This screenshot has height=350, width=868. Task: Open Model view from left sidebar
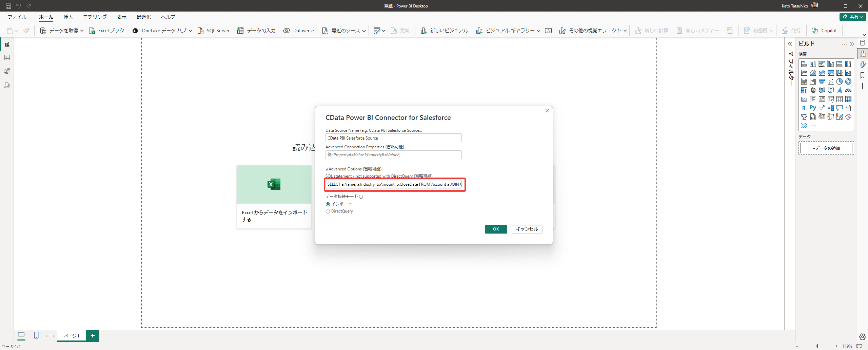coord(7,71)
